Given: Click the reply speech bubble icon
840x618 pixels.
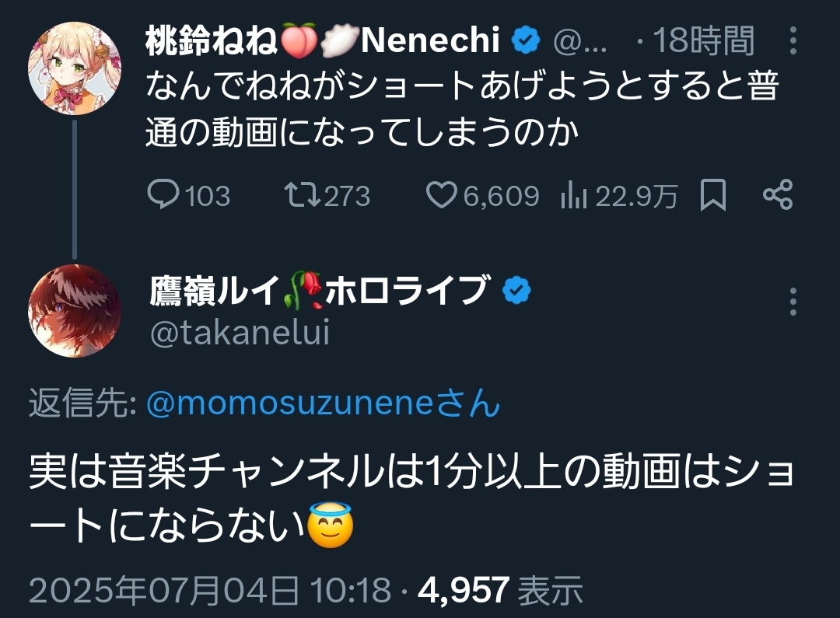Looking at the screenshot, I should click(x=163, y=195).
